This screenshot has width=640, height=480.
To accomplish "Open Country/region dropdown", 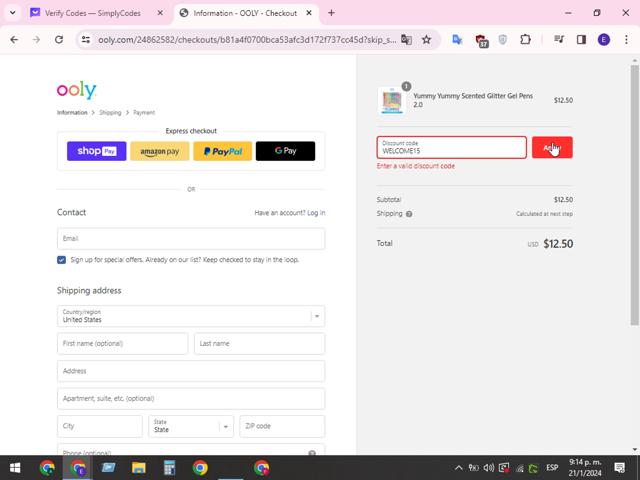I will point(191,316).
